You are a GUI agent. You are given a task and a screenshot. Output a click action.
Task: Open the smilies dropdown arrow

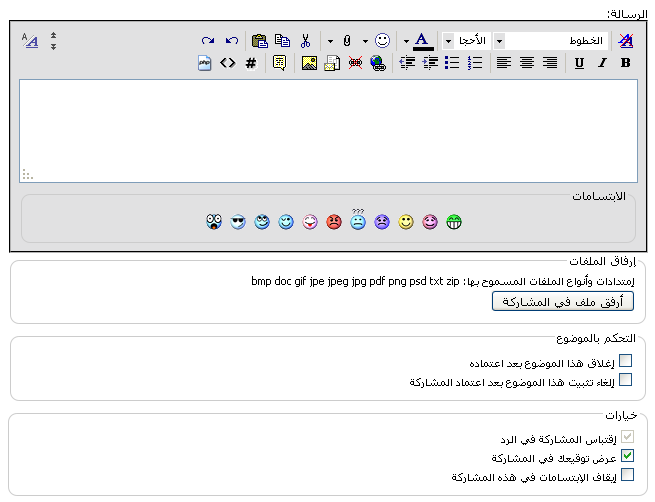point(366,41)
